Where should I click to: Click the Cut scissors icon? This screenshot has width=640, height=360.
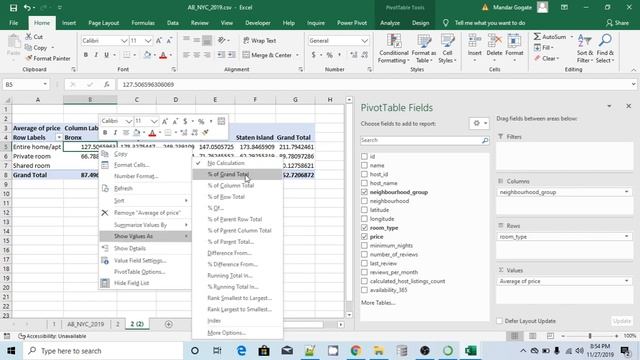pos(29,37)
